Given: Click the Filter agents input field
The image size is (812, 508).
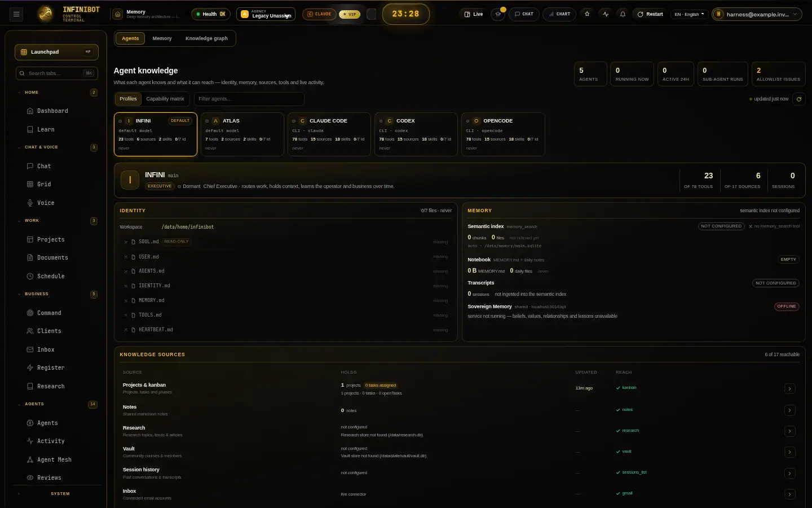Looking at the screenshot, I should tap(249, 99).
